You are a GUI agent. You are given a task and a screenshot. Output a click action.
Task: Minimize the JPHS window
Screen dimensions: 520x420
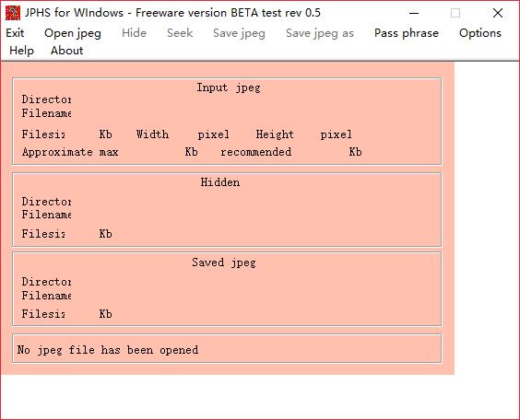click(414, 13)
